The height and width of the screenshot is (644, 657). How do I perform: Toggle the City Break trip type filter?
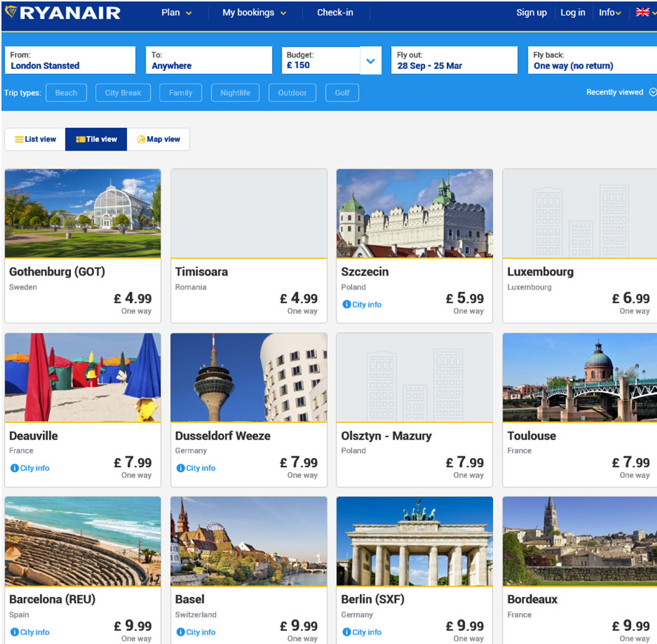(x=123, y=93)
